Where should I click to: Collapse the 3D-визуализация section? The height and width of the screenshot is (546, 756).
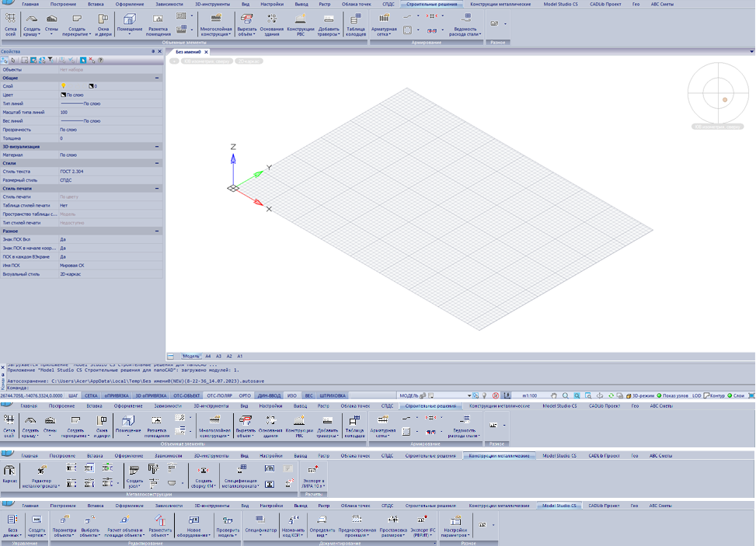pyautogui.click(x=157, y=147)
